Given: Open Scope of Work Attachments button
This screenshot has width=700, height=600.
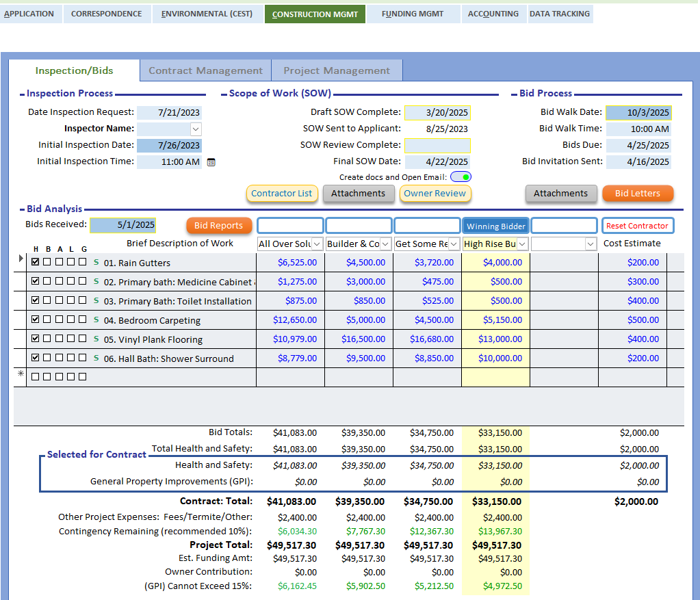Looking at the screenshot, I should pyautogui.click(x=359, y=194).
